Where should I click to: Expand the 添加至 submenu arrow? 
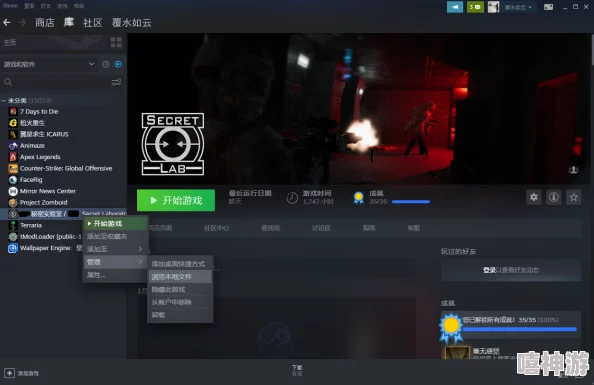[x=140, y=249]
